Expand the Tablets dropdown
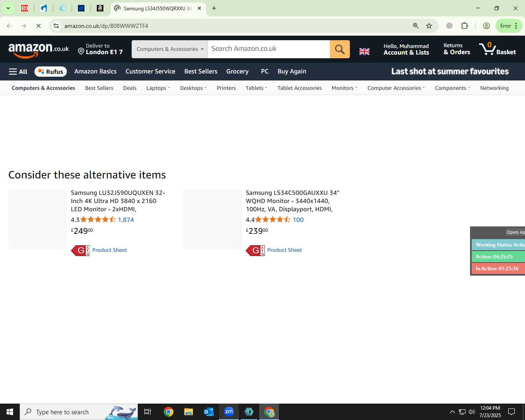525x420 pixels. (x=256, y=88)
